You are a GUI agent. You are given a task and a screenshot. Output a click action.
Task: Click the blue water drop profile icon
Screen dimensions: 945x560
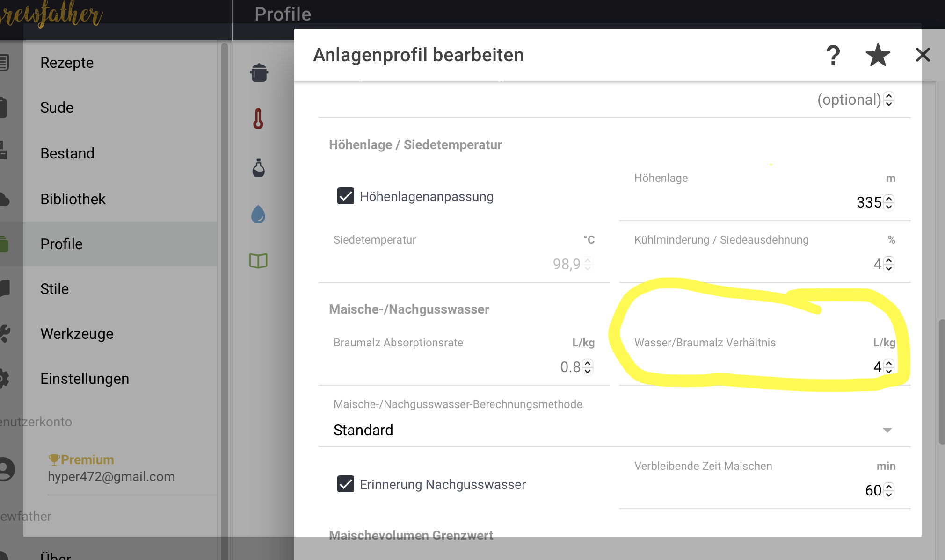tap(258, 215)
